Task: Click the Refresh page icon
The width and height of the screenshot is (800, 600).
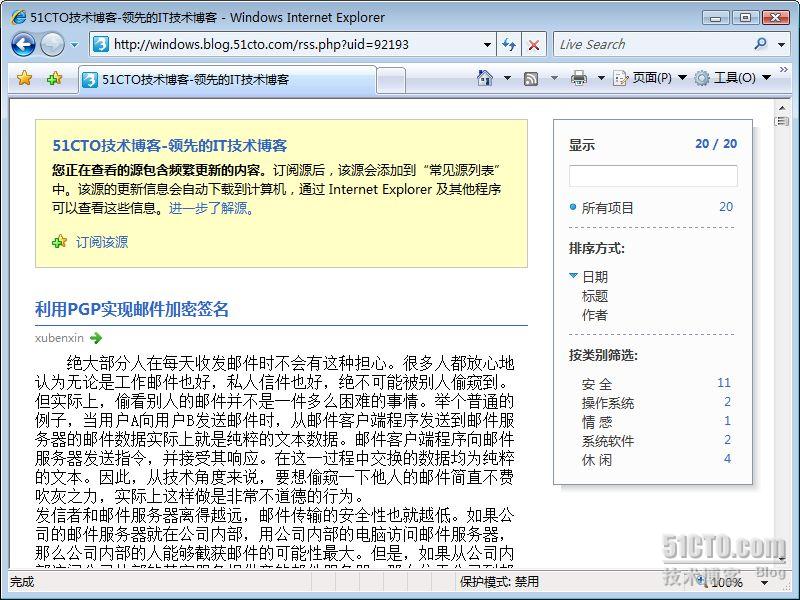Action: tap(509, 44)
